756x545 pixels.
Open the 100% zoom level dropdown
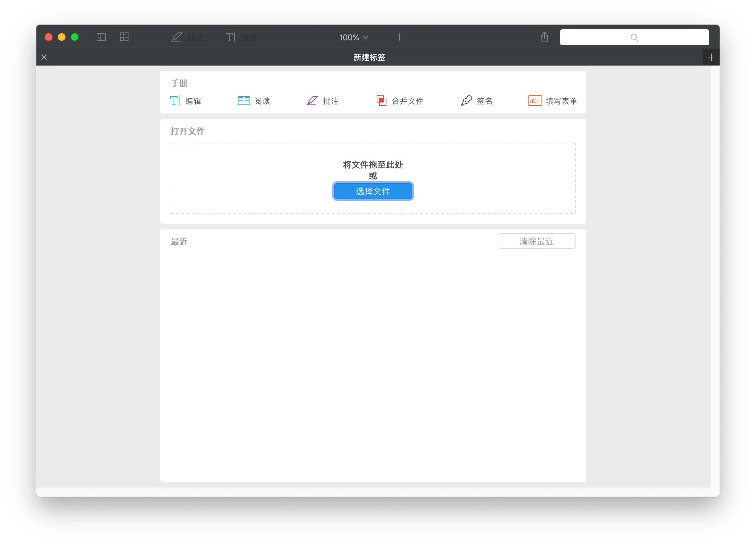[353, 37]
